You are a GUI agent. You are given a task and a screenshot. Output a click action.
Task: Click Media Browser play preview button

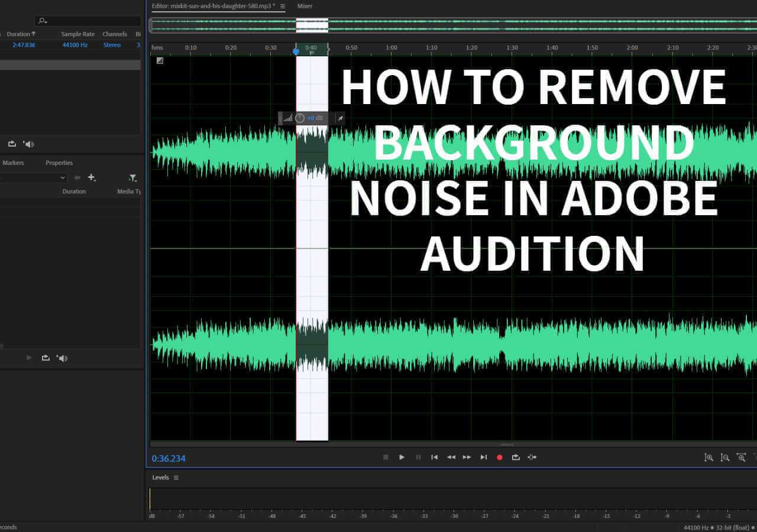click(29, 358)
